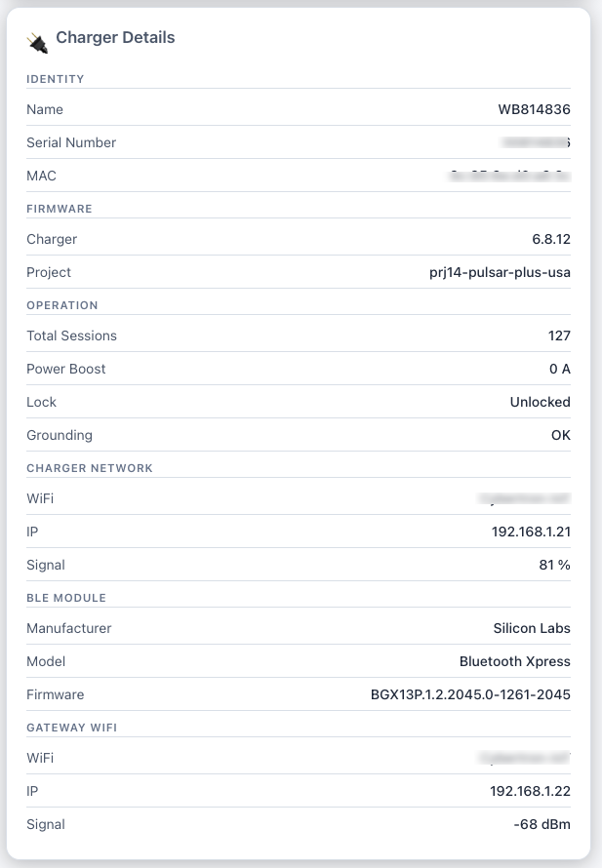Click the plug icon beside Charger Details
Image resolution: width=602 pixels, height=868 pixels.
click(x=37, y=43)
